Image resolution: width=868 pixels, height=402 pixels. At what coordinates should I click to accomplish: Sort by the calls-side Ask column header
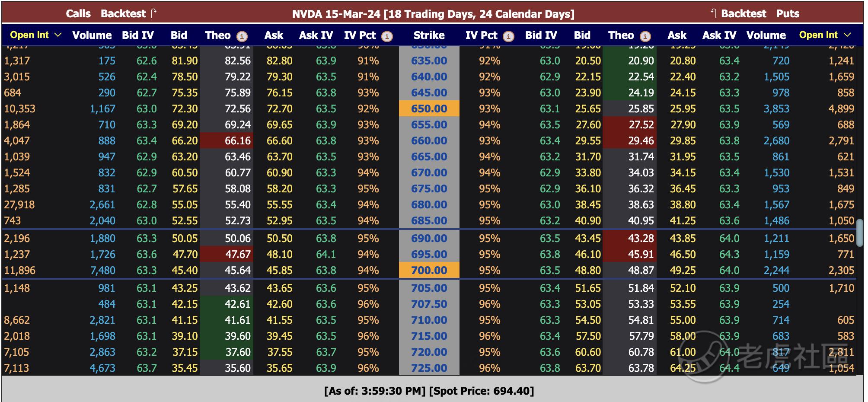(x=274, y=35)
